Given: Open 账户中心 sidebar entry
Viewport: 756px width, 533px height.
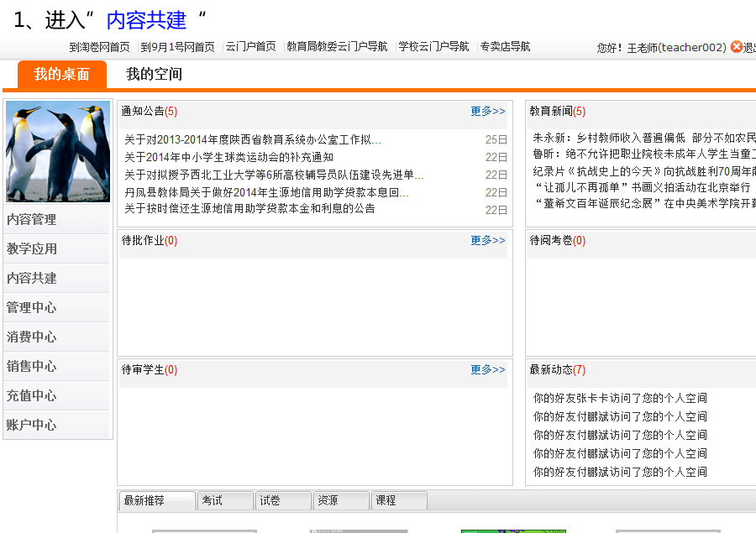Looking at the screenshot, I should (32, 425).
